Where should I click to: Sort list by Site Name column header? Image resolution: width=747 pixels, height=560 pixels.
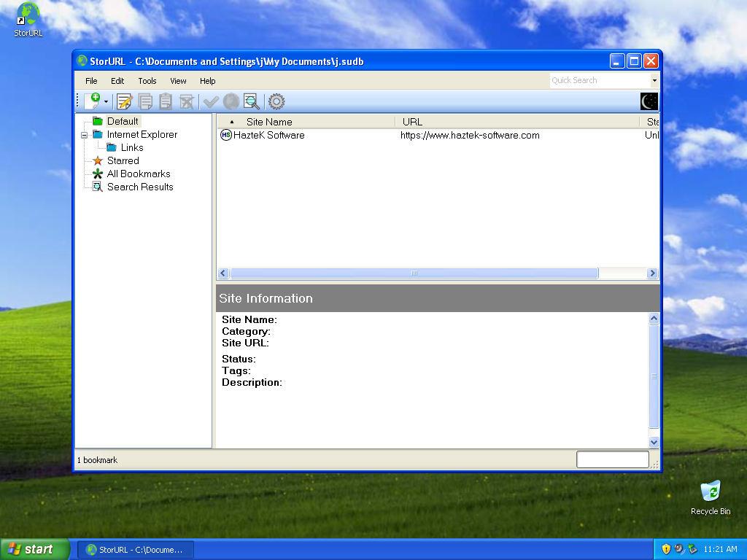pos(269,122)
